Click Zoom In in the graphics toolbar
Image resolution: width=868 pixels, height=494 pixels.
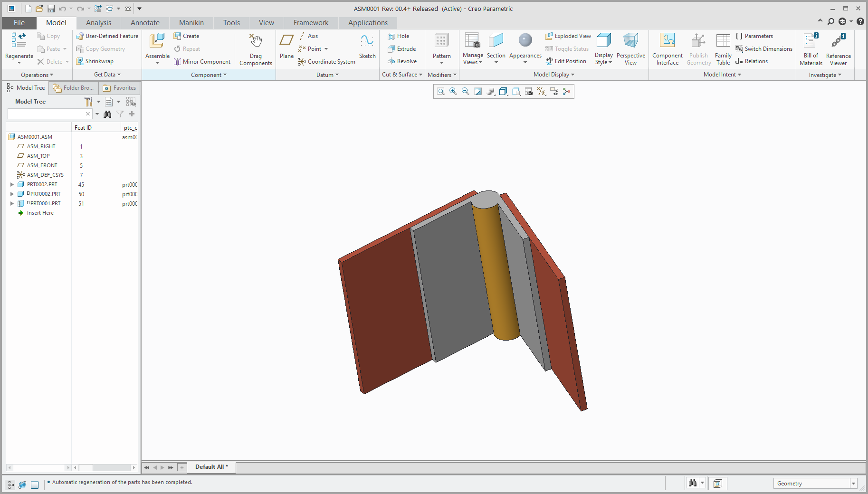[453, 92]
